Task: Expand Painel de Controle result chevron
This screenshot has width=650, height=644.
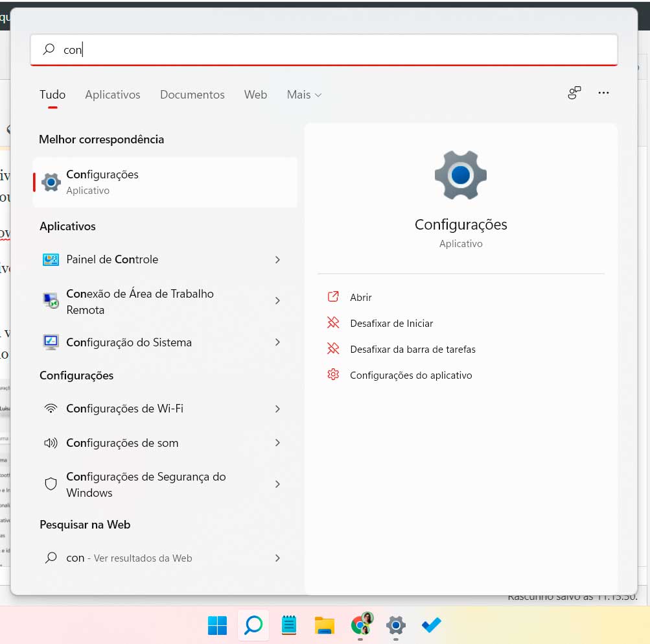Action: click(277, 259)
